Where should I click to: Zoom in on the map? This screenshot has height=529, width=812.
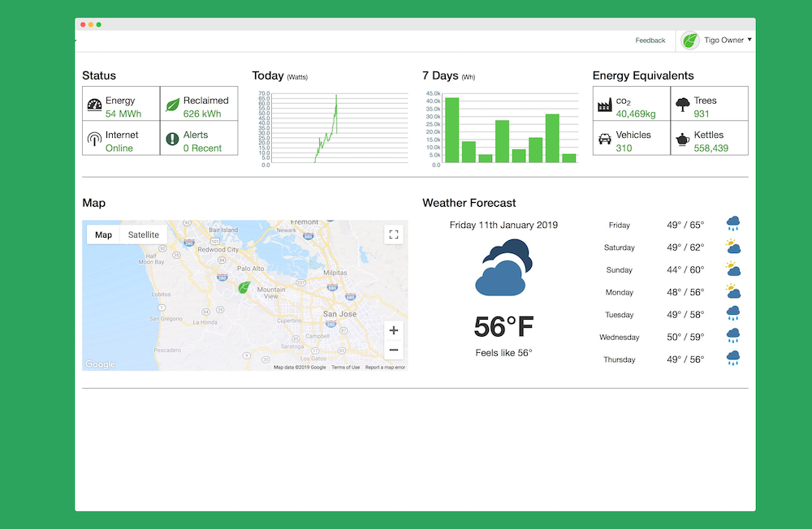pos(394,330)
